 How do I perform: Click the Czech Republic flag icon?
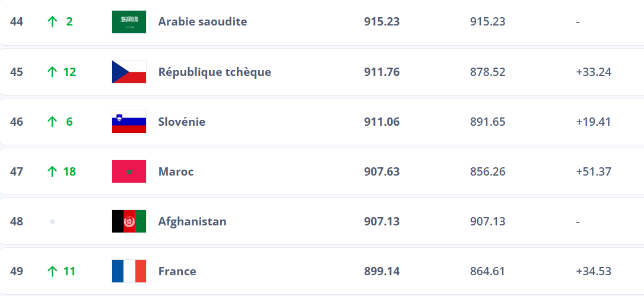[x=129, y=72]
